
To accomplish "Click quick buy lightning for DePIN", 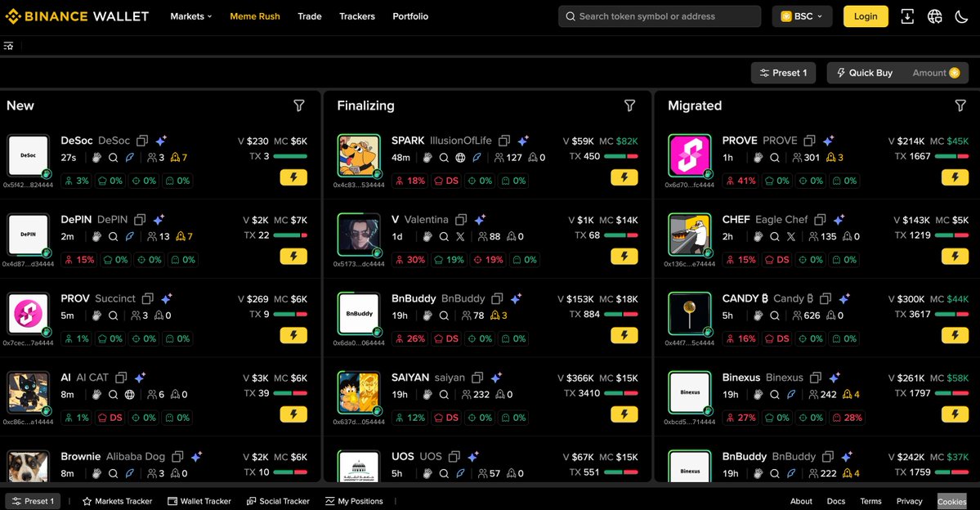I will click(x=293, y=257).
